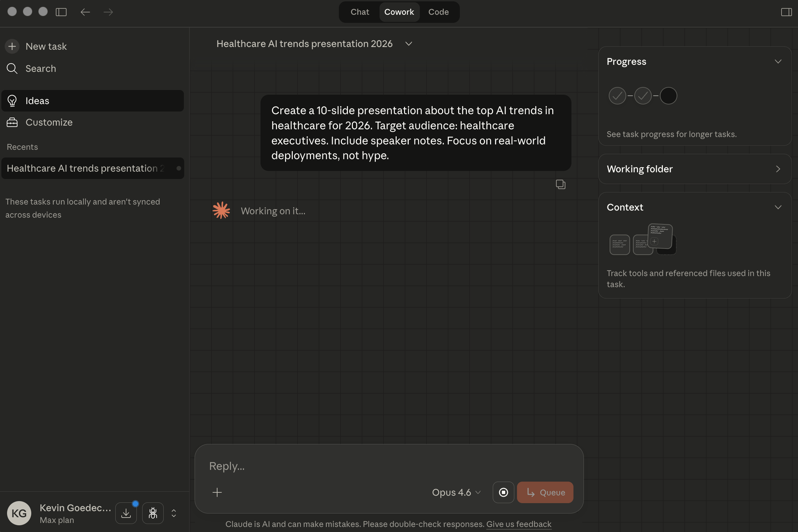This screenshot has height=532, width=798.
Task: Toggle the left sidebar visibility
Action: click(61, 12)
